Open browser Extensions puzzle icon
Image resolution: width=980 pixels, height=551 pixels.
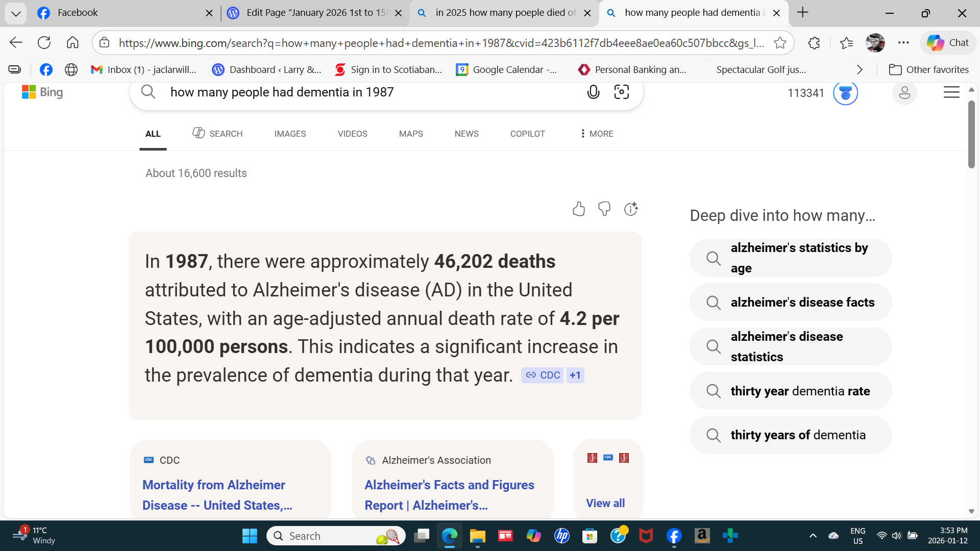(x=814, y=43)
